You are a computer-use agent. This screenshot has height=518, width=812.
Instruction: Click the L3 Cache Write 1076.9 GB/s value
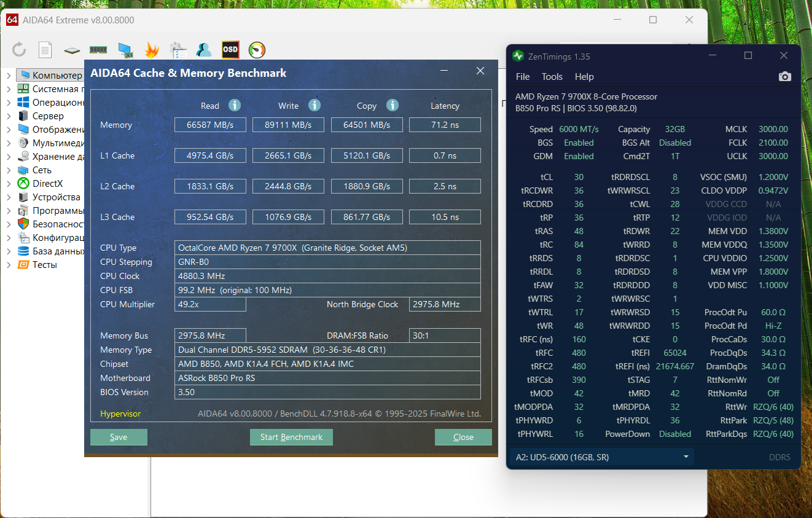click(289, 217)
